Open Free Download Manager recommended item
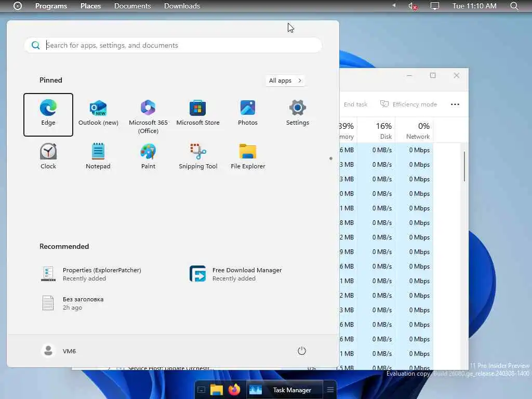 coord(236,274)
